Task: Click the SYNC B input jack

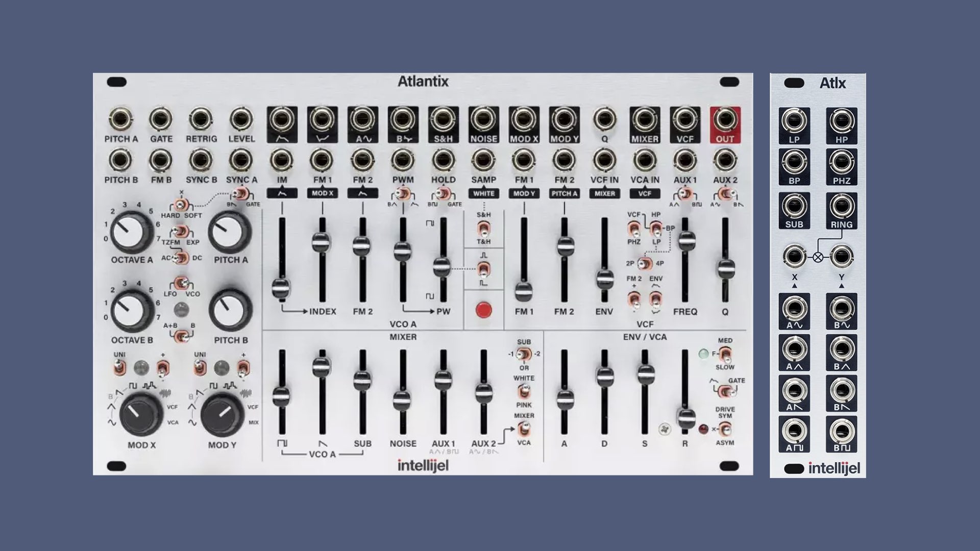Action: click(x=201, y=161)
